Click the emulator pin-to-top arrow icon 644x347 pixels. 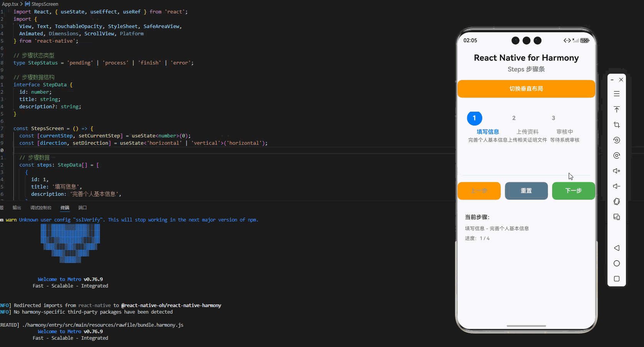[x=617, y=109]
